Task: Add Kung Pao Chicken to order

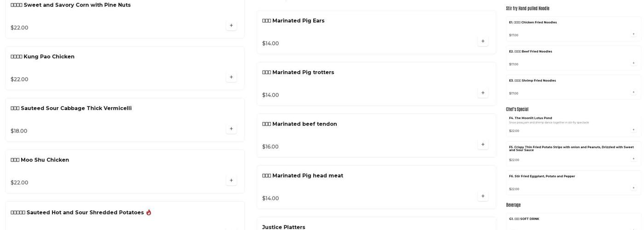Action: [231, 77]
